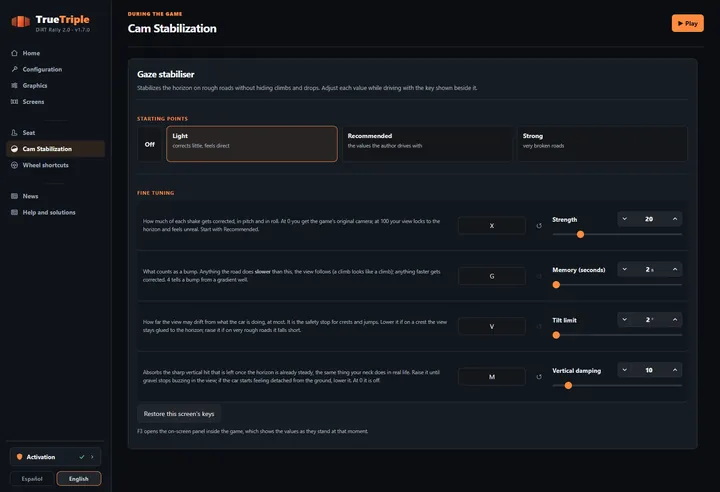Screen dimensions: 720x492
Task: Choose the Strong starting point preset
Action: point(602,144)
